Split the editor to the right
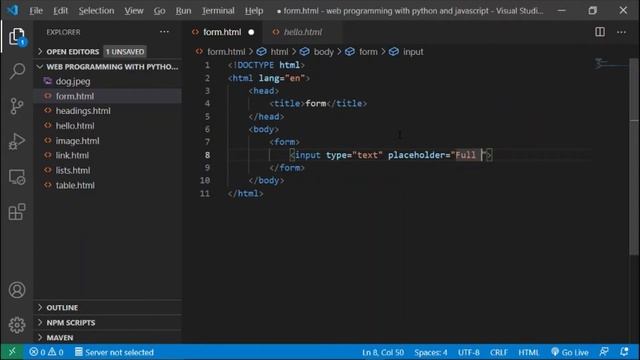This screenshot has height=360, width=640. 600,32
